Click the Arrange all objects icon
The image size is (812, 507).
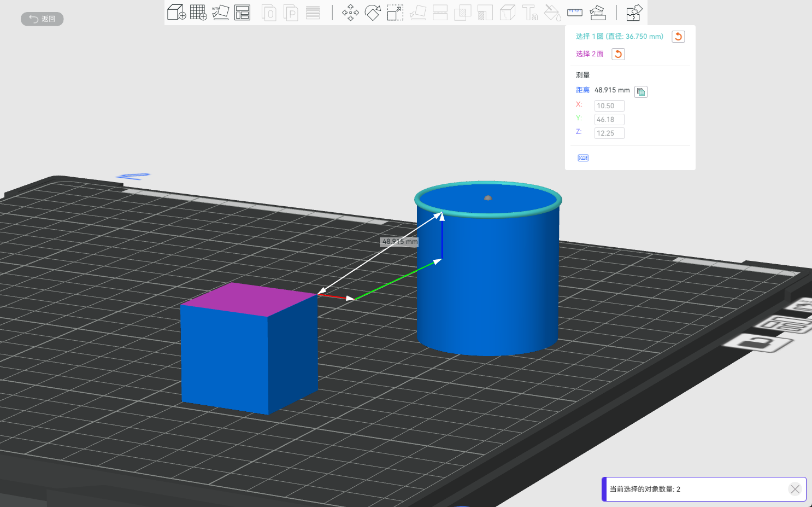242,12
